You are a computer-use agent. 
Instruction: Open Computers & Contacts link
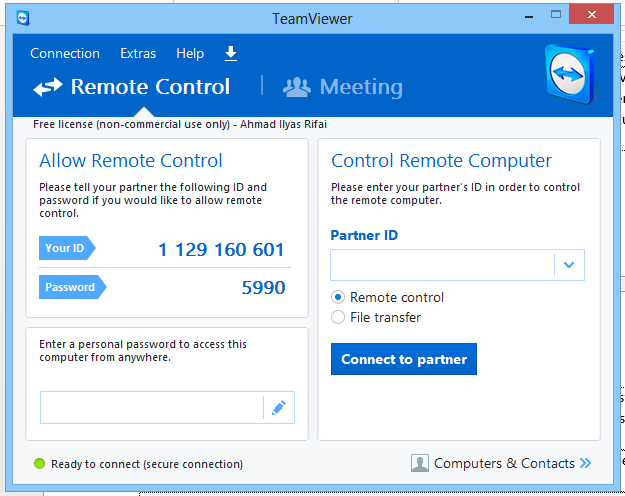point(504,463)
